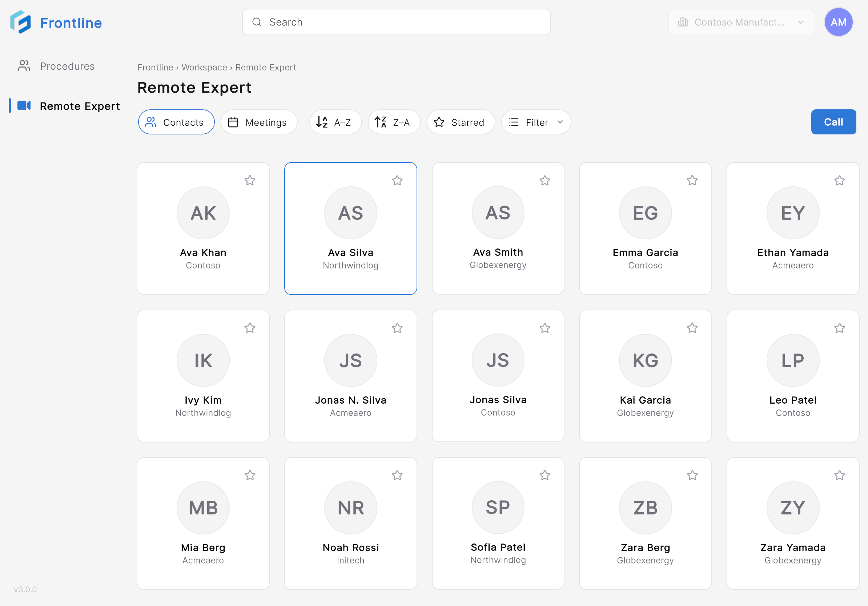Show only Starred contacts
The height and width of the screenshot is (606, 868).
click(x=461, y=122)
